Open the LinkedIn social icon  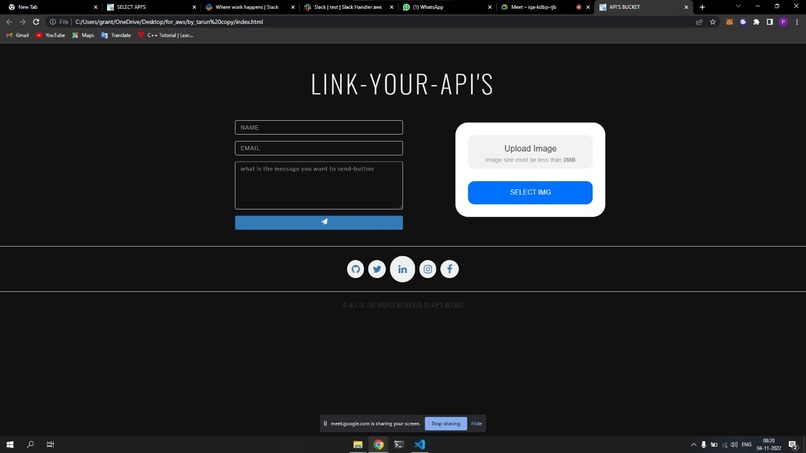pyautogui.click(x=402, y=269)
